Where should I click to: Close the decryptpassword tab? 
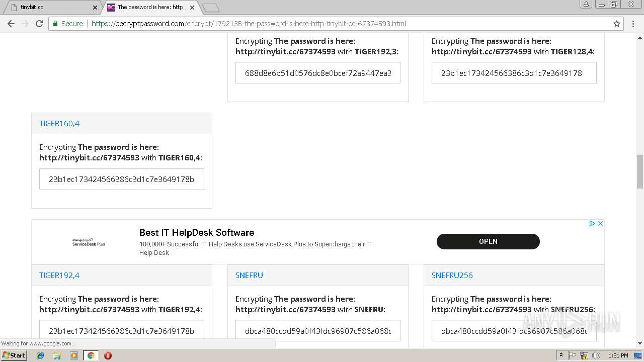(x=192, y=8)
